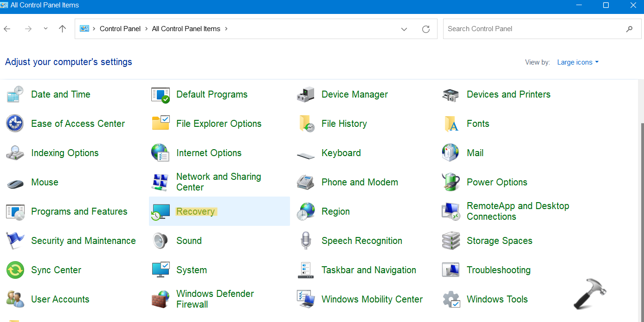Open the Ease of Access Center icon

[15, 124]
